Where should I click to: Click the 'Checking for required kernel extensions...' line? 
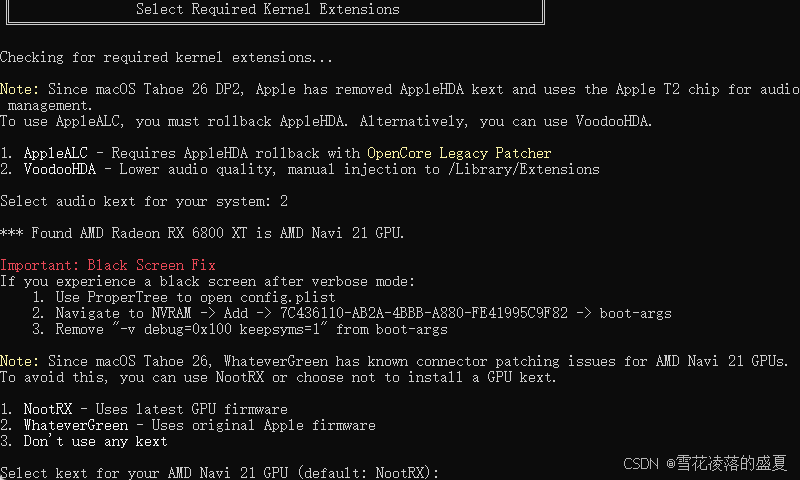[x=166, y=57]
